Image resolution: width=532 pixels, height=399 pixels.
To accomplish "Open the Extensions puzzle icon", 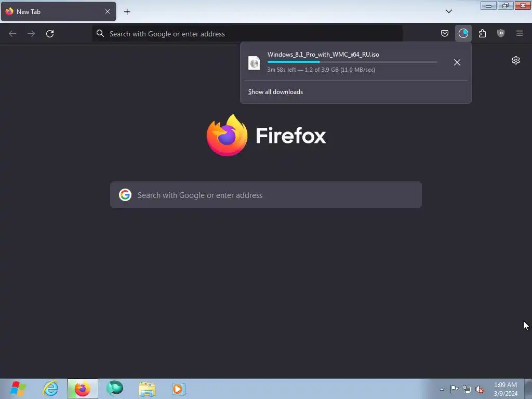I will [x=482, y=33].
